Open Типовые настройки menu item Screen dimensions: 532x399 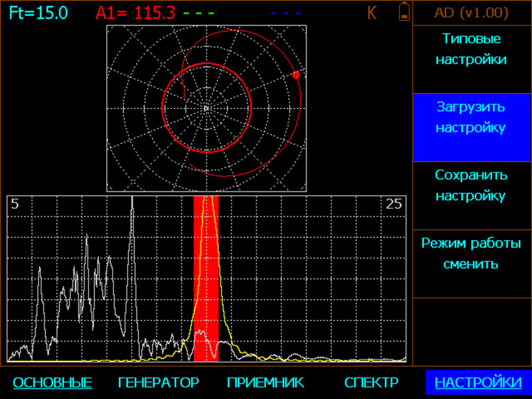coord(471,49)
